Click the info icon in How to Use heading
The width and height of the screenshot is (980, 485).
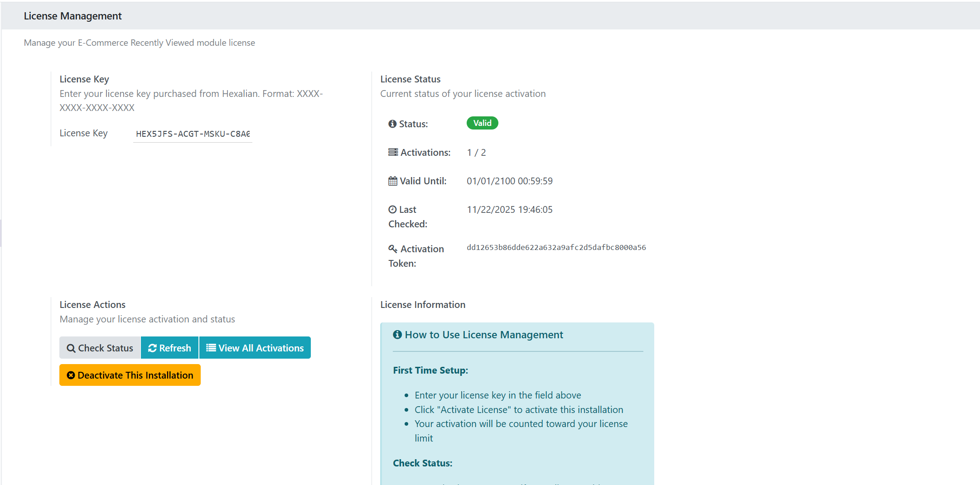397,335
